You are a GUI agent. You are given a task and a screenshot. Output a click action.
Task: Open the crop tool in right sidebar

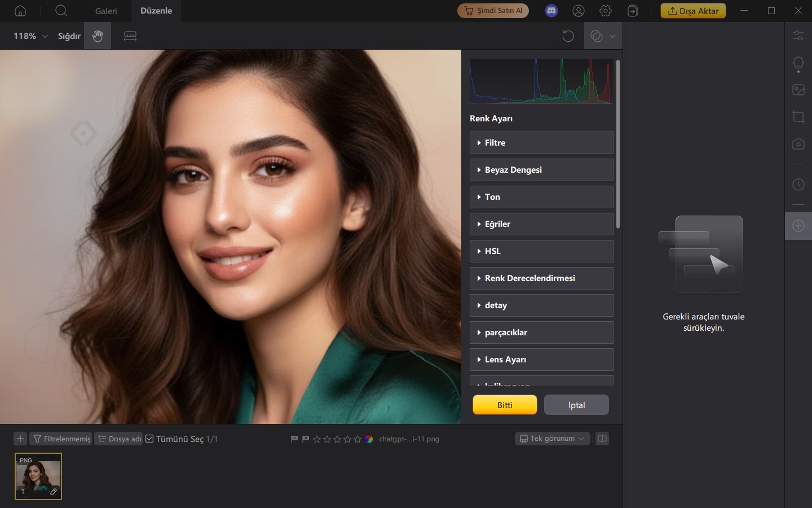pos(798,117)
